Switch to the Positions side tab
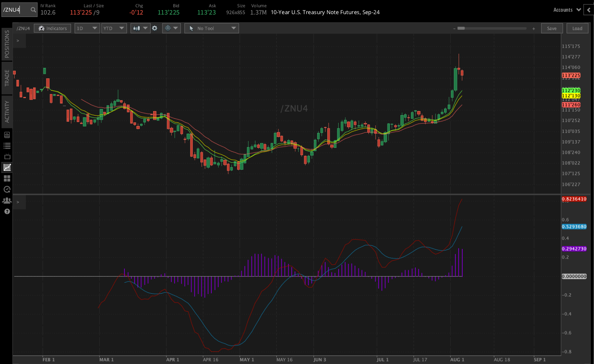Screen dimensions: 594x364 point(7,44)
